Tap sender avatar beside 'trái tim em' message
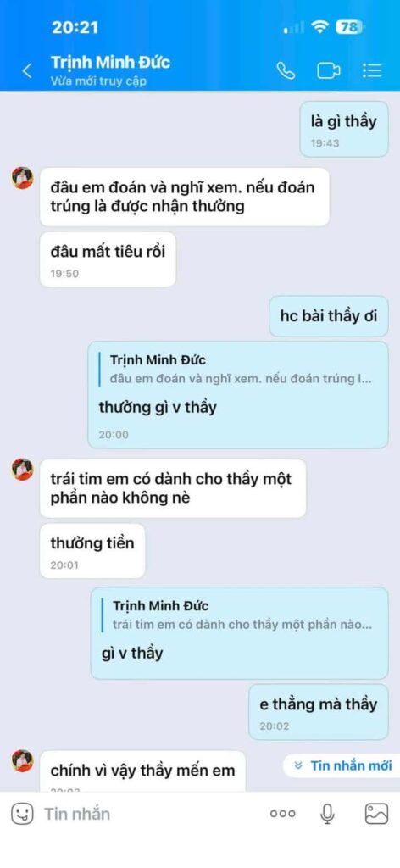400x868 pixels. [23, 470]
